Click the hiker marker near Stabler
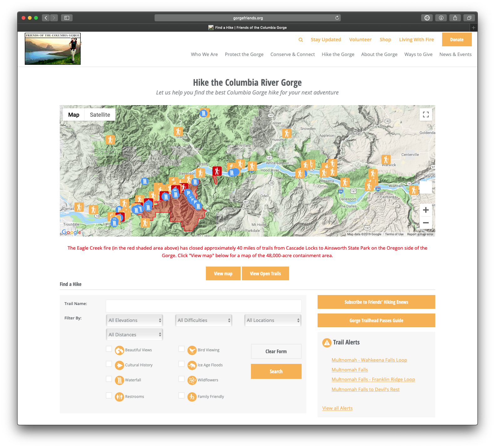495x448 pixels. pyautogui.click(x=178, y=131)
